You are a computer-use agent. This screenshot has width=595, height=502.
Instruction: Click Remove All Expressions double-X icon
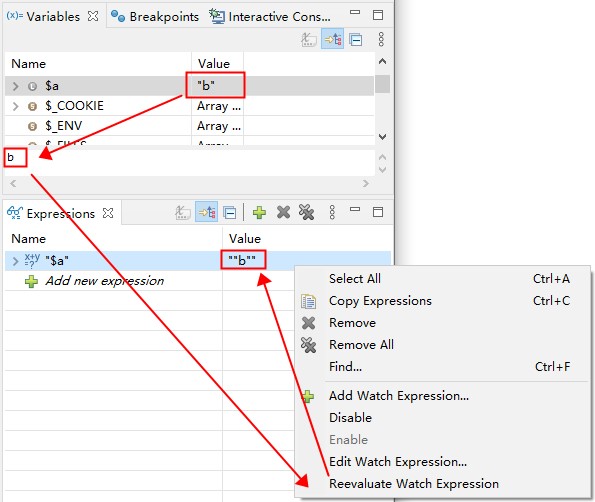[307, 212]
